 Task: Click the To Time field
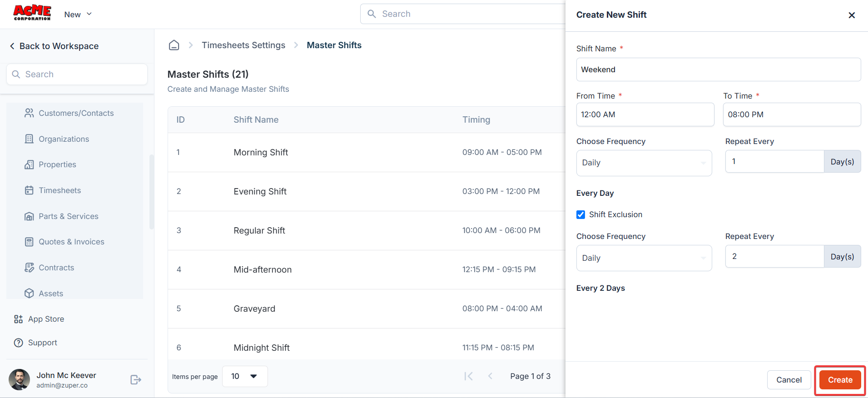click(x=792, y=114)
